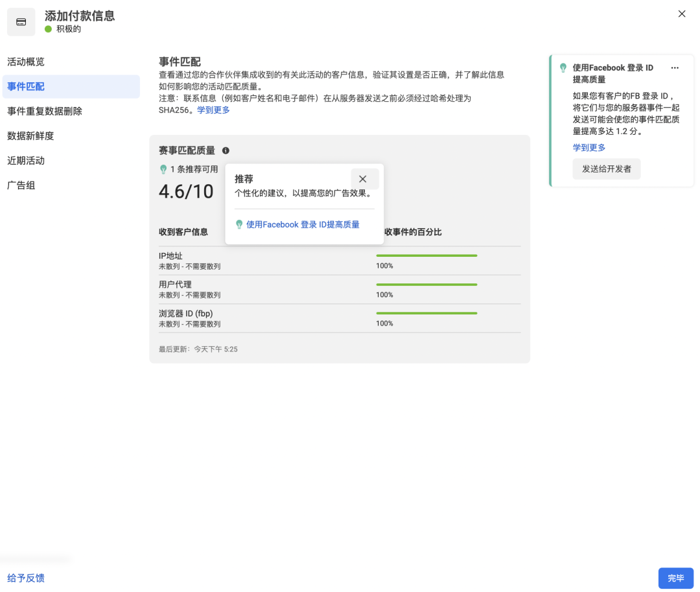Screen dimensions: 700x592
Task: Open the ellipsis menu on the right card
Action: pos(675,67)
